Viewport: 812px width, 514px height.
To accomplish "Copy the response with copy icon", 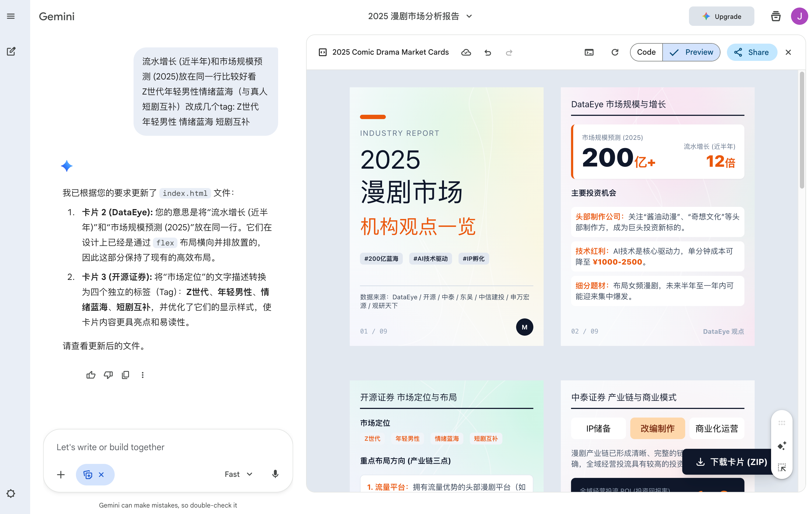I will coord(125,375).
